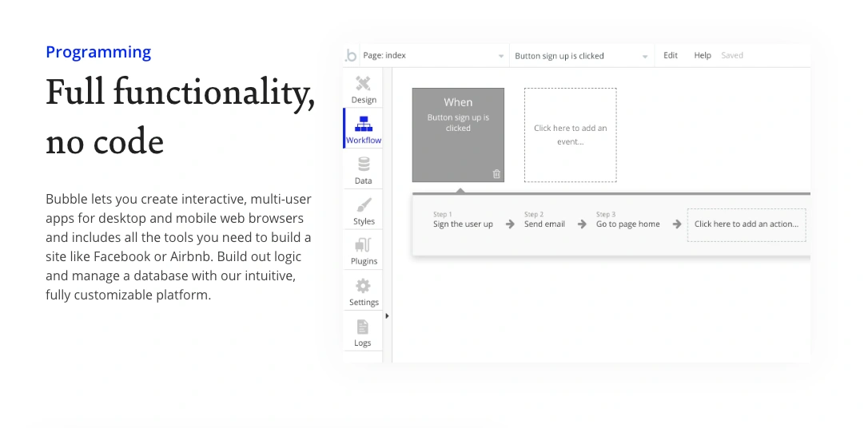
Task: Click arrow after Sign the user up
Action: (x=510, y=224)
